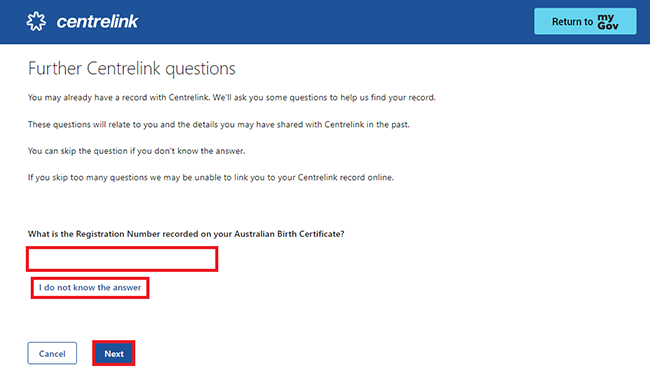Viewport: 650px width, 390px height.
Task: Click the 'Further Centrelink questions' heading
Action: [x=132, y=68]
